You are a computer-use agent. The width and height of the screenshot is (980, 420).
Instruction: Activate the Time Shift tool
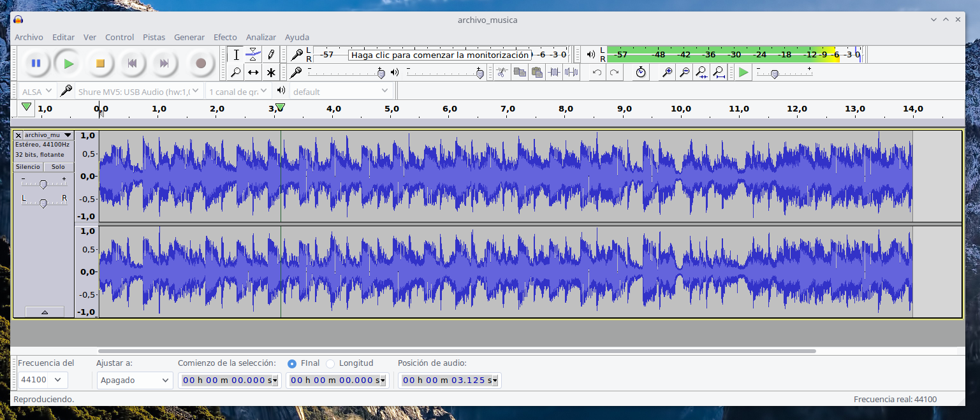253,73
